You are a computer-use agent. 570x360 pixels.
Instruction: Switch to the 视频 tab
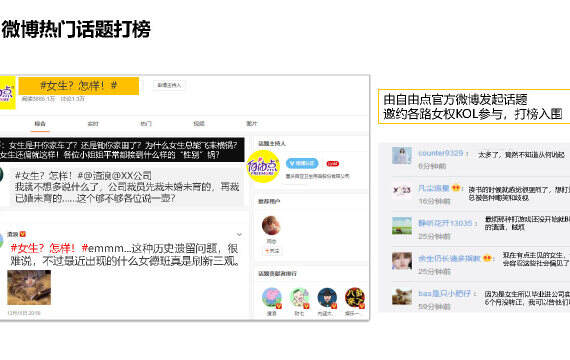pyautogui.click(x=199, y=124)
